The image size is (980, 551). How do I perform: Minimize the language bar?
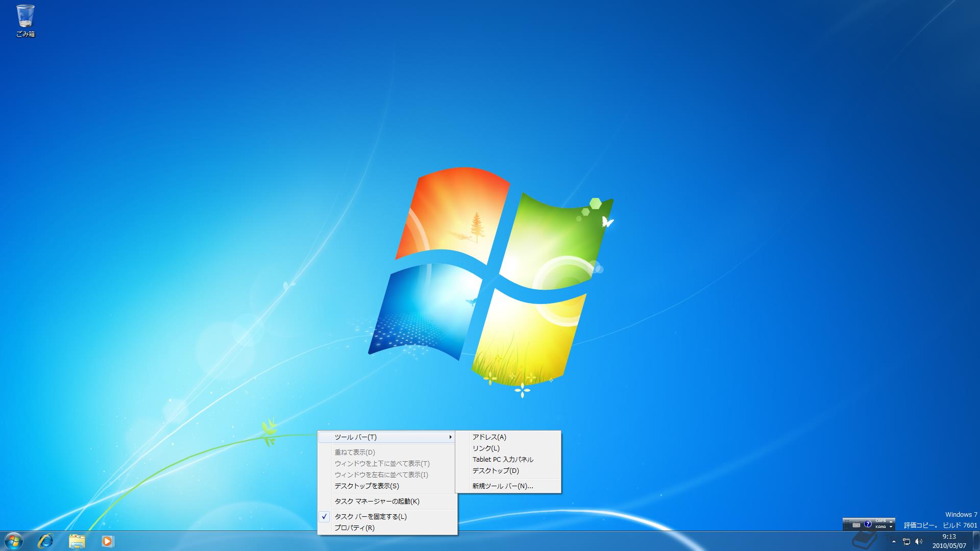pos(891,521)
